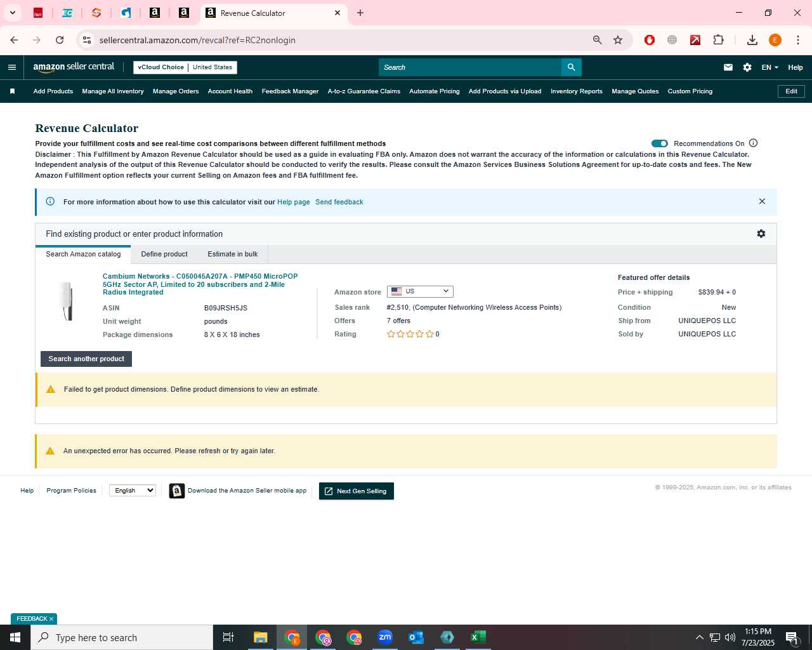Click the product thumbnail image

click(x=67, y=300)
